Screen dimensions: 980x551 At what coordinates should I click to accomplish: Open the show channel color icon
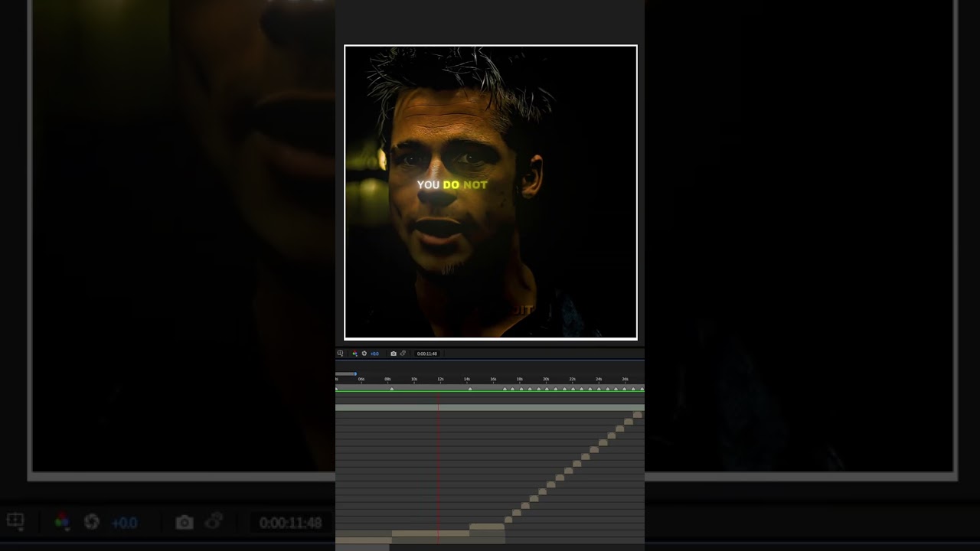click(354, 354)
